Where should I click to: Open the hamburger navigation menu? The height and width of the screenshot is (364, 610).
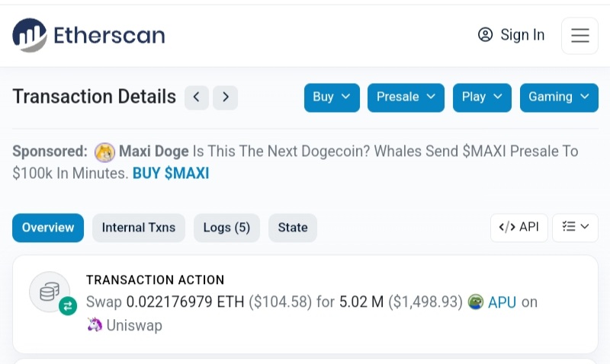tap(579, 35)
